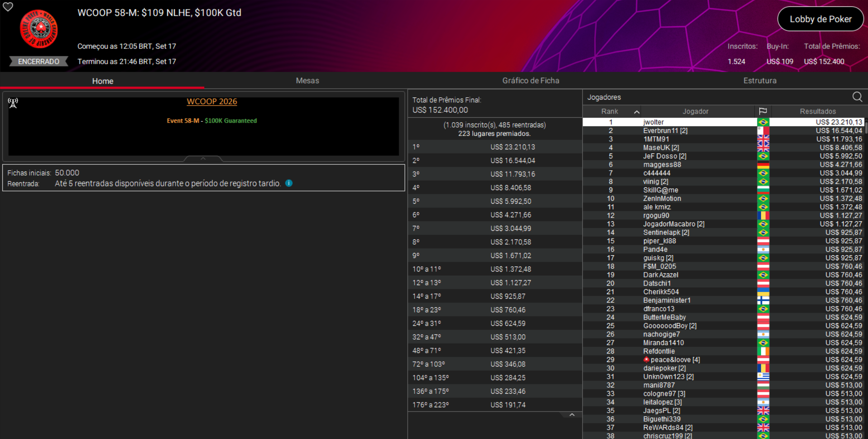
Task: Click the Event 58-M $100K Guaranteed text
Action: 212,121
